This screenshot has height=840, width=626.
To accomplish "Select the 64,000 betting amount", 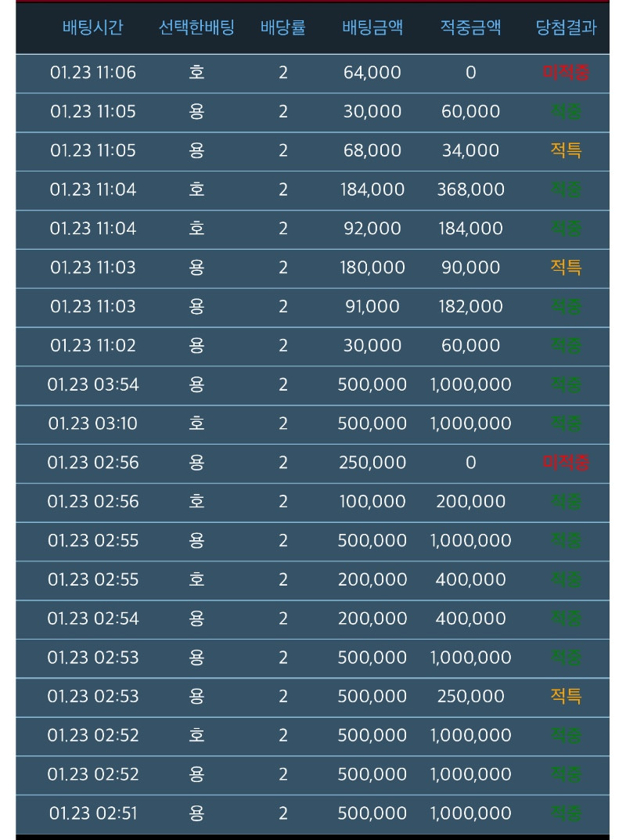I will pos(372,73).
